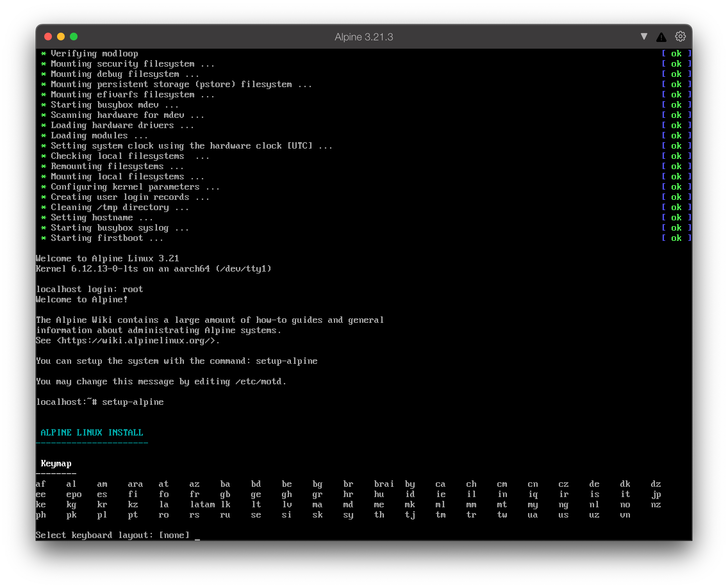Image resolution: width=728 pixels, height=588 pixels.
Task: Click the [none] default layout value
Action: point(174,535)
